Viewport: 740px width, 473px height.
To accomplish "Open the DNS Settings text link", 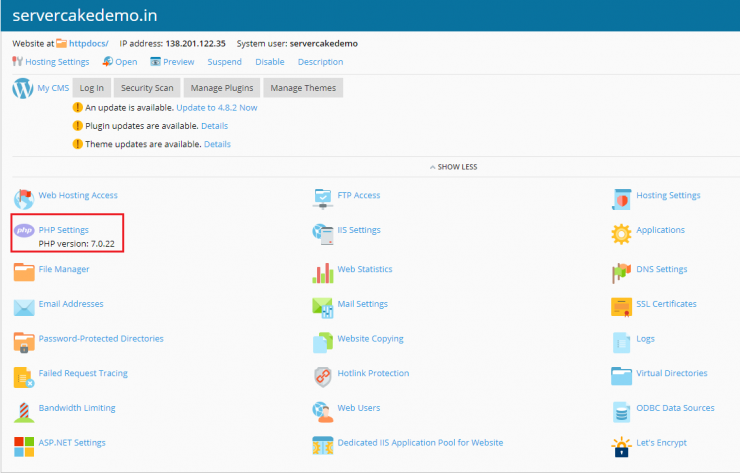I will pyautogui.click(x=662, y=269).
